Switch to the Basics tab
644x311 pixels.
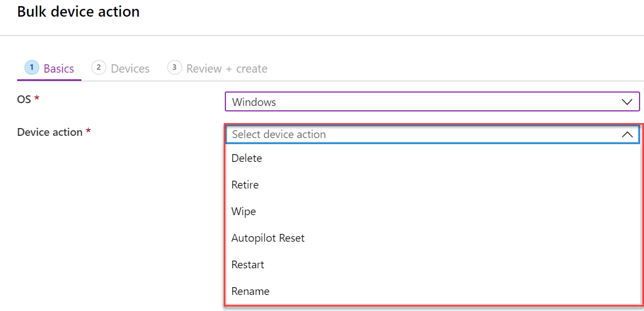49,68
